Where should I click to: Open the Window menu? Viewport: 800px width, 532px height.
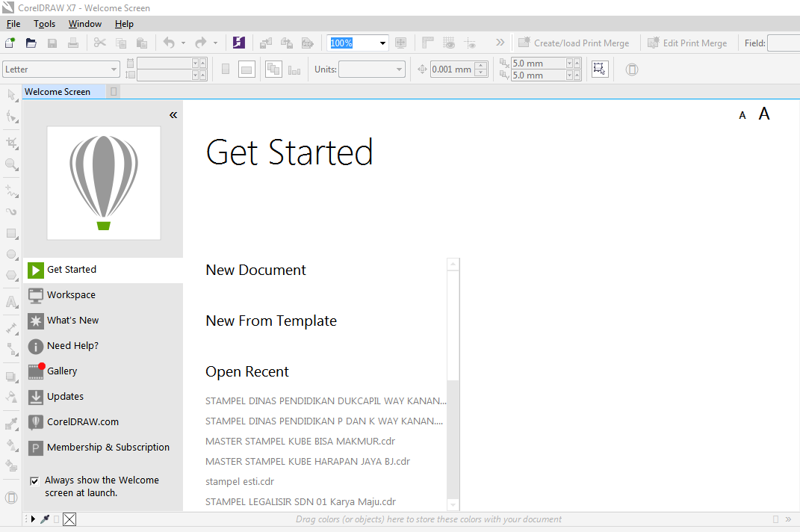tap(84, 24)
